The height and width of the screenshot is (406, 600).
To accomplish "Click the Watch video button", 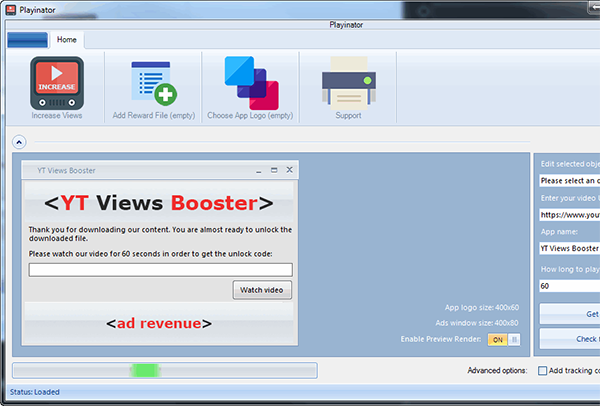I will pyautogui.click(x=262, y=290).
